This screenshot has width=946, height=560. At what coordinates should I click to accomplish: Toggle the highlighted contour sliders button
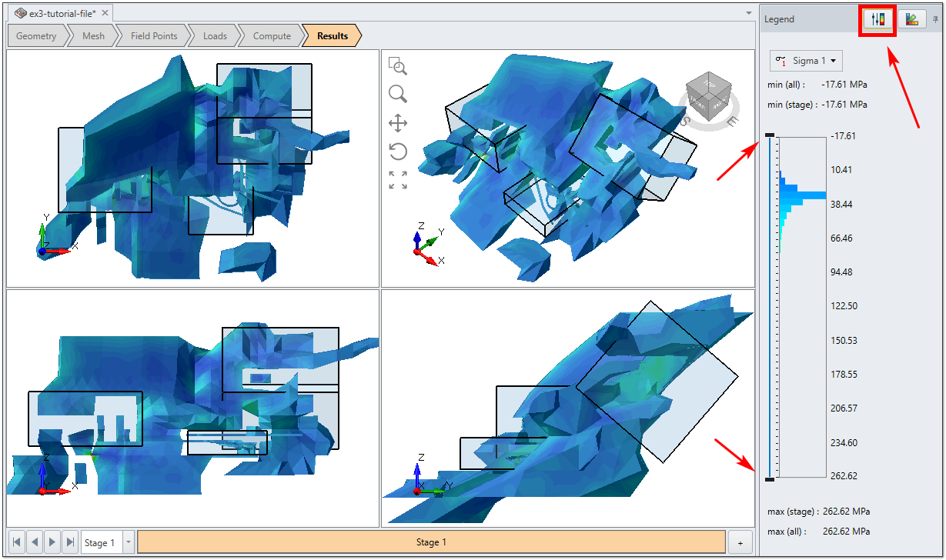point(877,19)
